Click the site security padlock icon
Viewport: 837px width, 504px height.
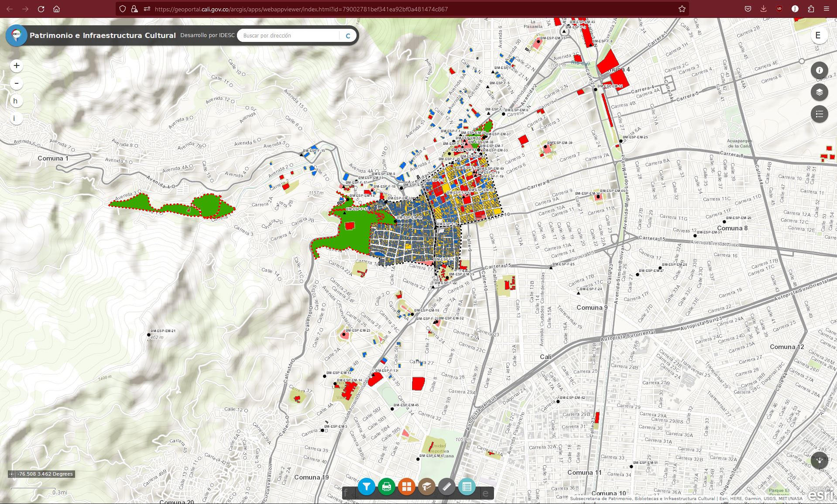(x=134, y=9)
